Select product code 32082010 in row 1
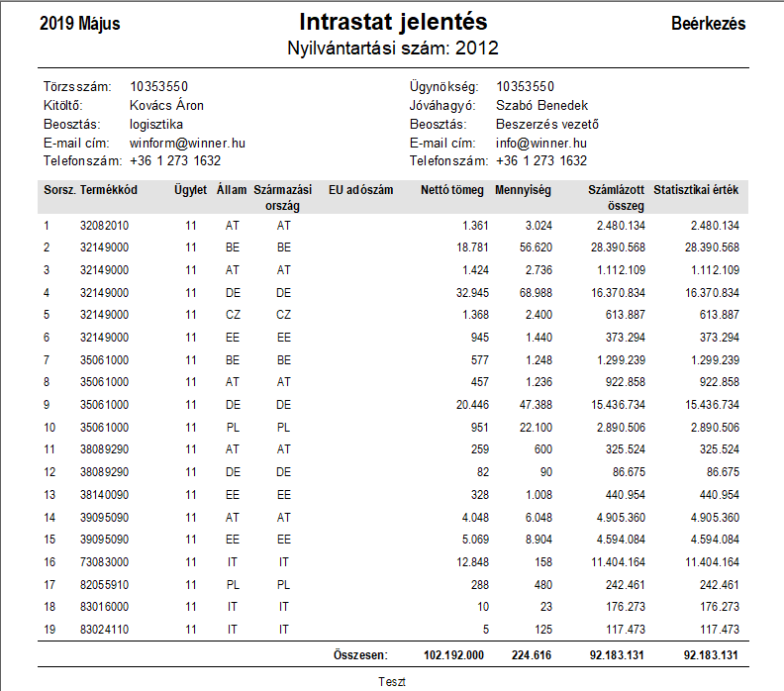The height and width of the screenshot is (691, 784). point(104,226)
